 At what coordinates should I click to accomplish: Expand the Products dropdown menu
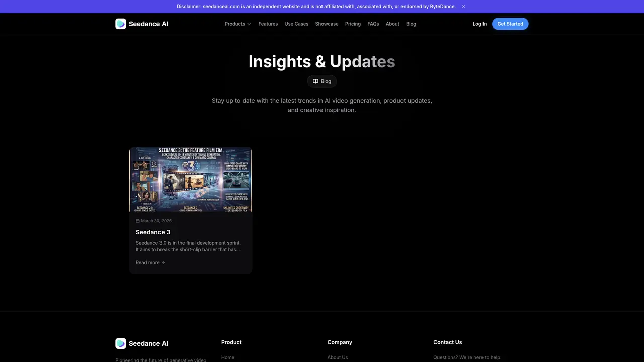click(x=237, y=24)
